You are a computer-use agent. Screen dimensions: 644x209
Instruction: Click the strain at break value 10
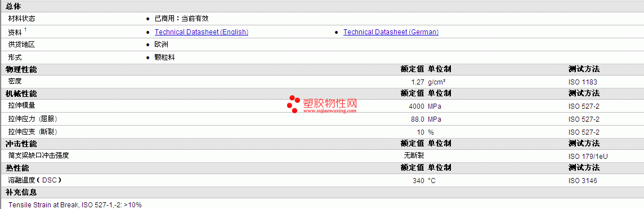tap(421, 132)
